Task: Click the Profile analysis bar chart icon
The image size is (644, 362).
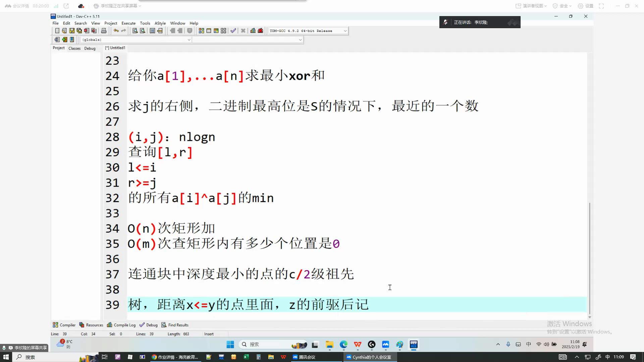Action: pyautogui.click(x=253, y=31)
